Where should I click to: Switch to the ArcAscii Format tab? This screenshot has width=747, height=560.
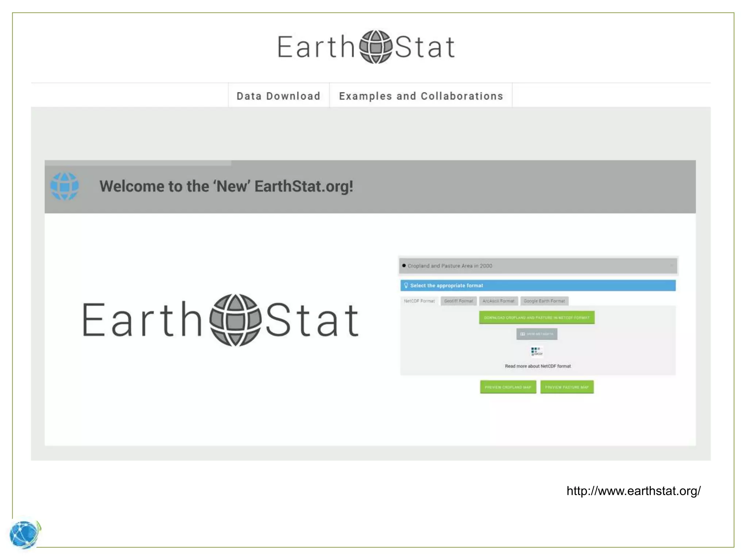click(x=498, y=301)
